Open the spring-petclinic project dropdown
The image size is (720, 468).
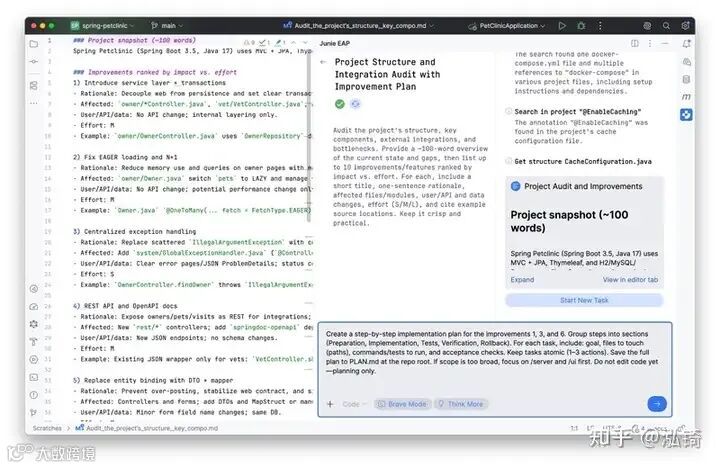click(102, 26)
